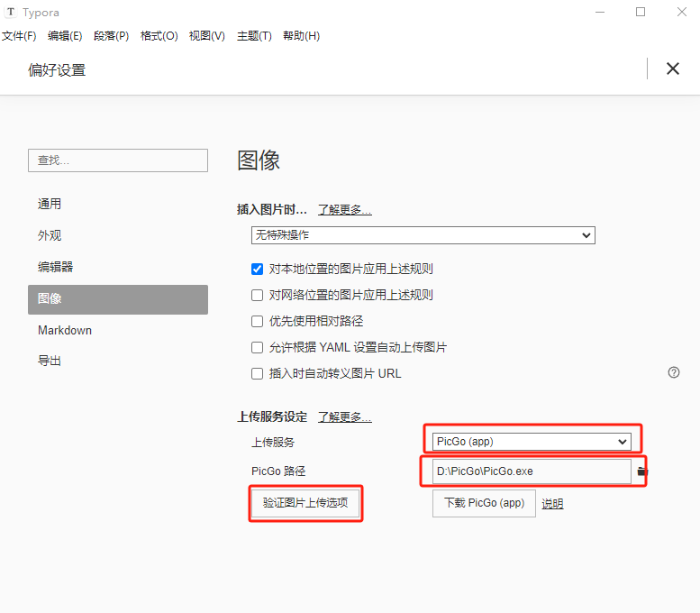Click the 查找 search field

(118, 160)
